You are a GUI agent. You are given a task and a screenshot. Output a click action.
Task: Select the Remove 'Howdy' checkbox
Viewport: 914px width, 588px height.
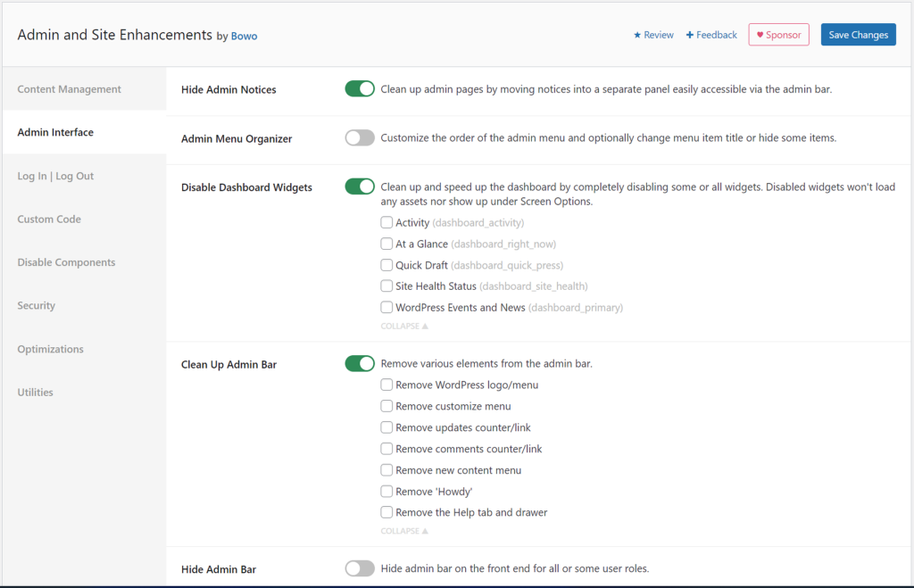point(386,492)
